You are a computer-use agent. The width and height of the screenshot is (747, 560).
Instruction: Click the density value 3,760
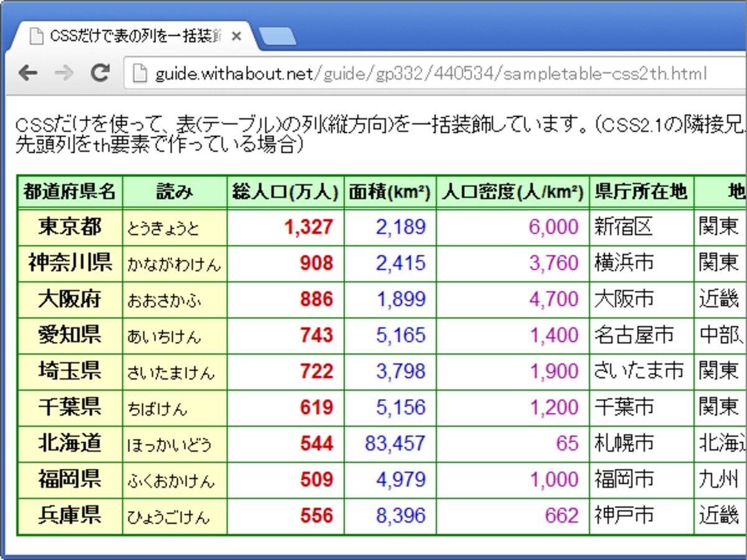tap(554, 264)
